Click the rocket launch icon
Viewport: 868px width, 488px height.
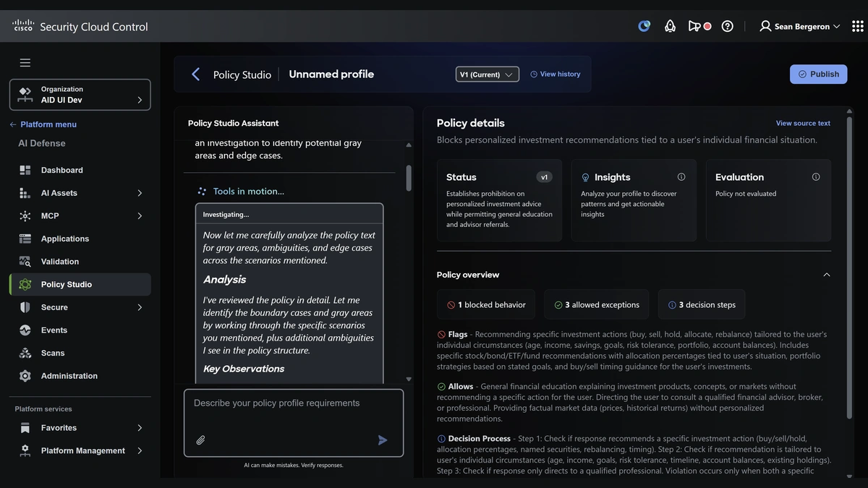pyautogui.click(x=670, y=26)
